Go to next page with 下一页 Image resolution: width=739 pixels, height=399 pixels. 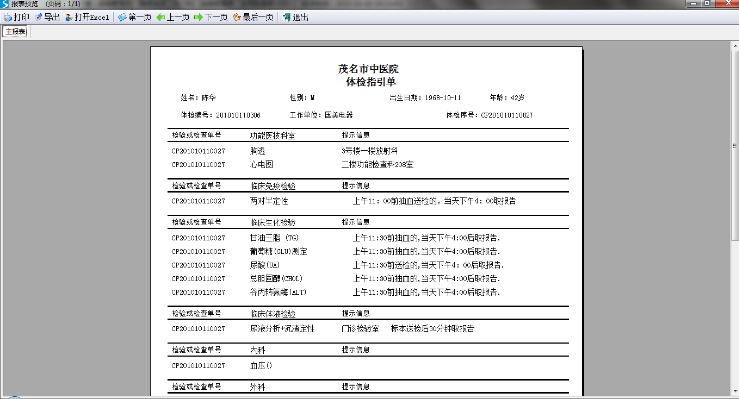click(211, 17)
